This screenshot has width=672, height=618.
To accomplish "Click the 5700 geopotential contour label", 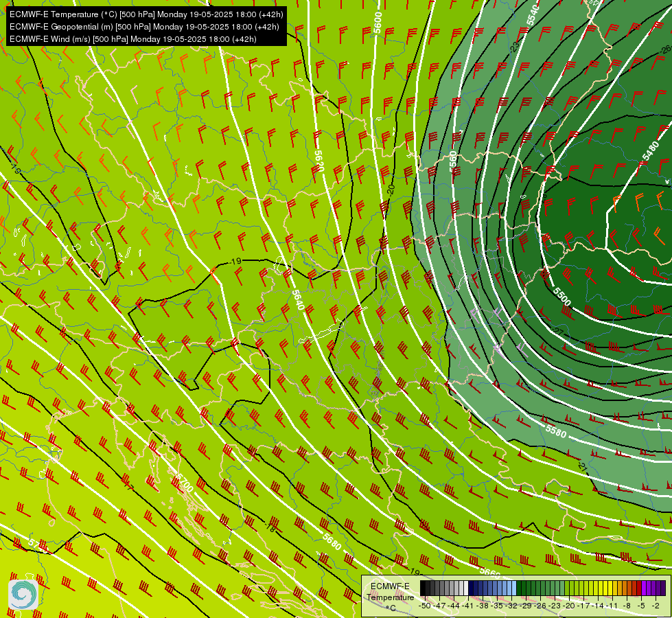I will click(184, 483).
